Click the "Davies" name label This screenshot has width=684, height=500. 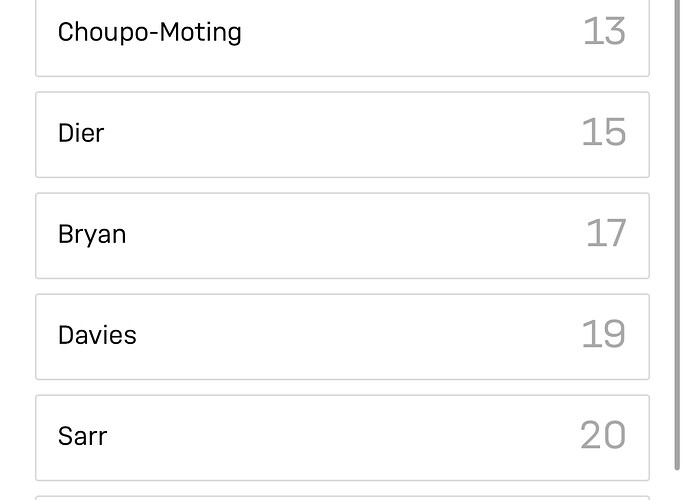point(97,335)
